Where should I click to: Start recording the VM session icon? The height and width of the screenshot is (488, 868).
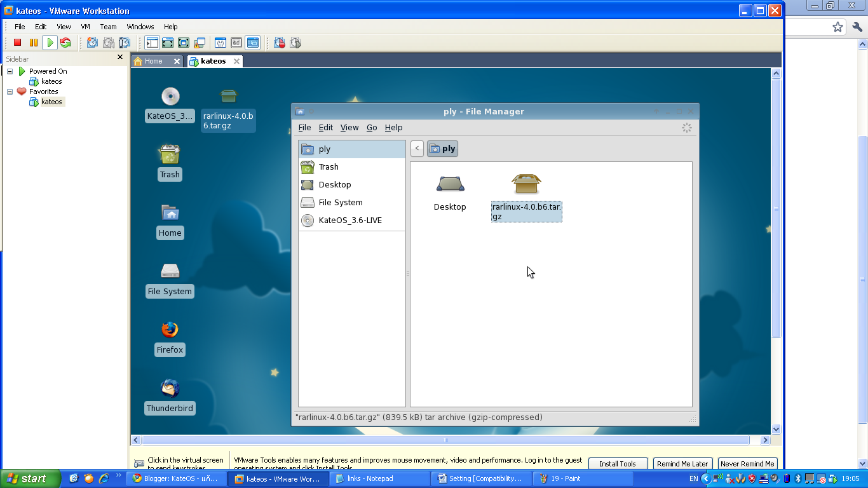coord(280,43)
